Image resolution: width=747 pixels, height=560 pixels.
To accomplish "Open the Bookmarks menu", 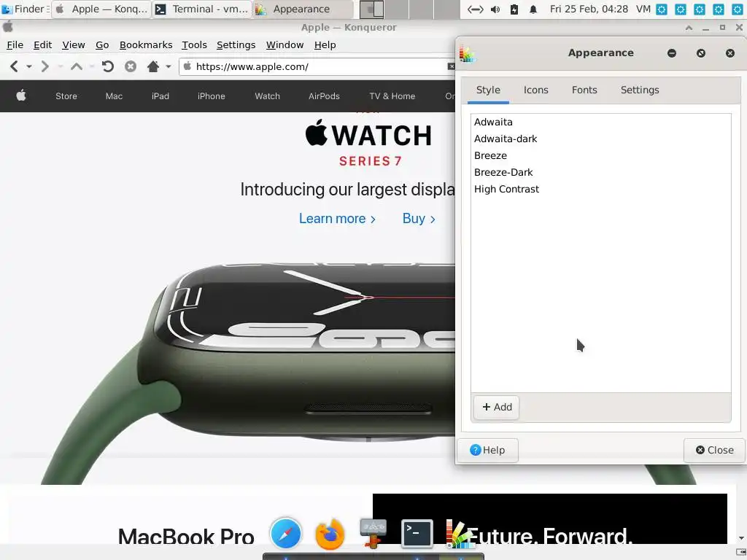I will (146, 44).
